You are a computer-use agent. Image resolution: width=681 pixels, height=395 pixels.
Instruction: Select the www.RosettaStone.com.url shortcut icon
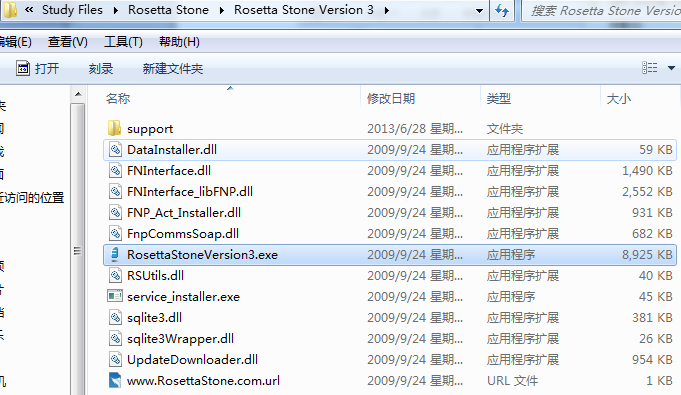coord(115,380)
